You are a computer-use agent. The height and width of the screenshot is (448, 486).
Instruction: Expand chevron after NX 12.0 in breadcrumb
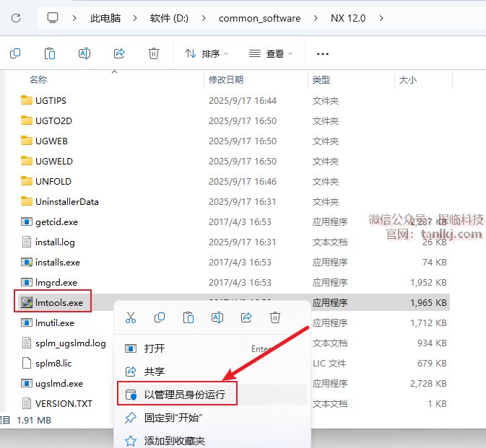(x=381, y=18)
